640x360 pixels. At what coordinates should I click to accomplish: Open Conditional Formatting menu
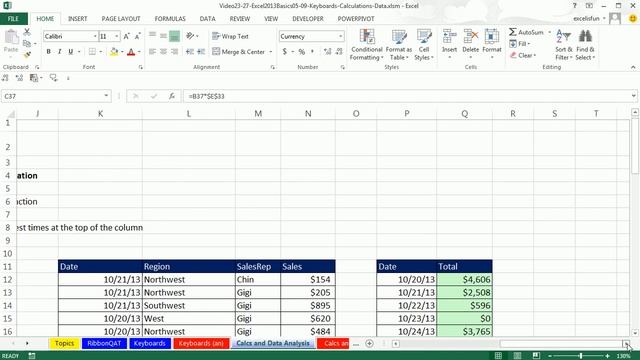[x=367, y=45]
